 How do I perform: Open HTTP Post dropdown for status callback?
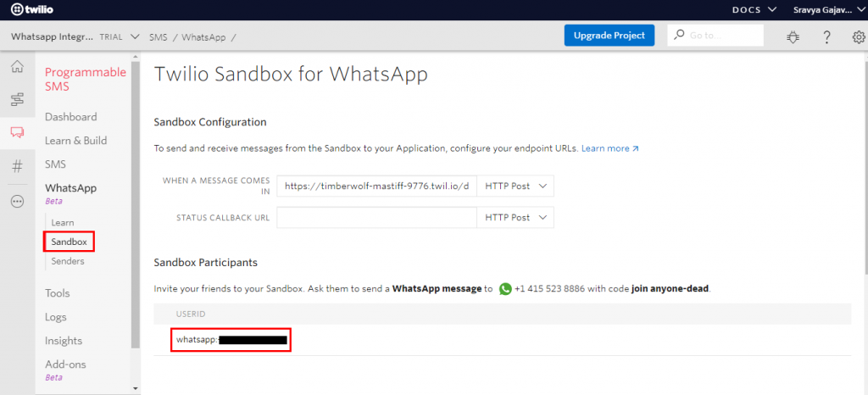pos(515,217)
